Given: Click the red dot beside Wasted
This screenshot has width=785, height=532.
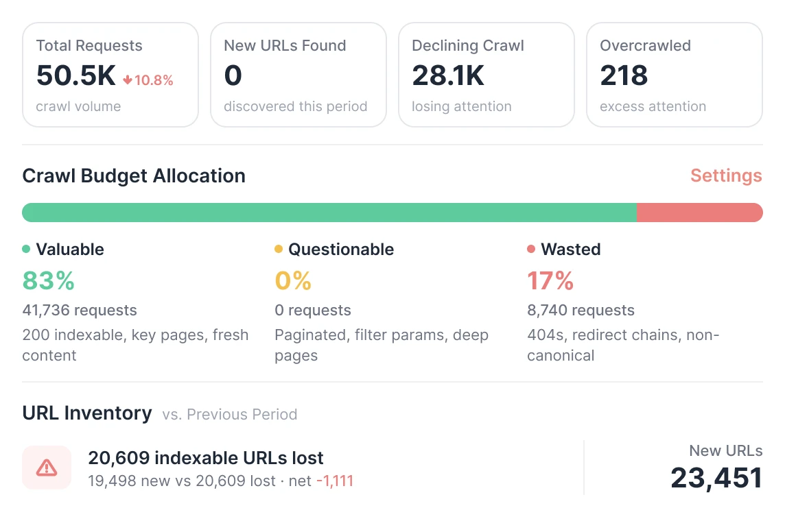Looking at the screenshot, I should [531, 249].
